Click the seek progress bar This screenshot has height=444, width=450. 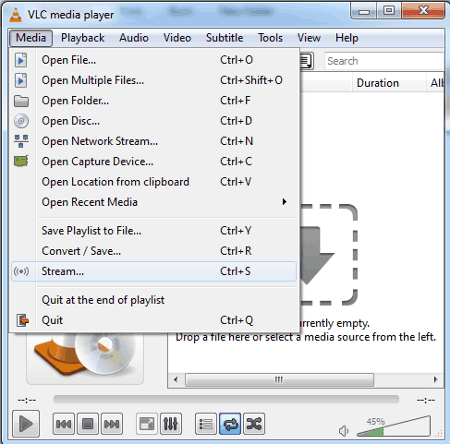(226, 399)
